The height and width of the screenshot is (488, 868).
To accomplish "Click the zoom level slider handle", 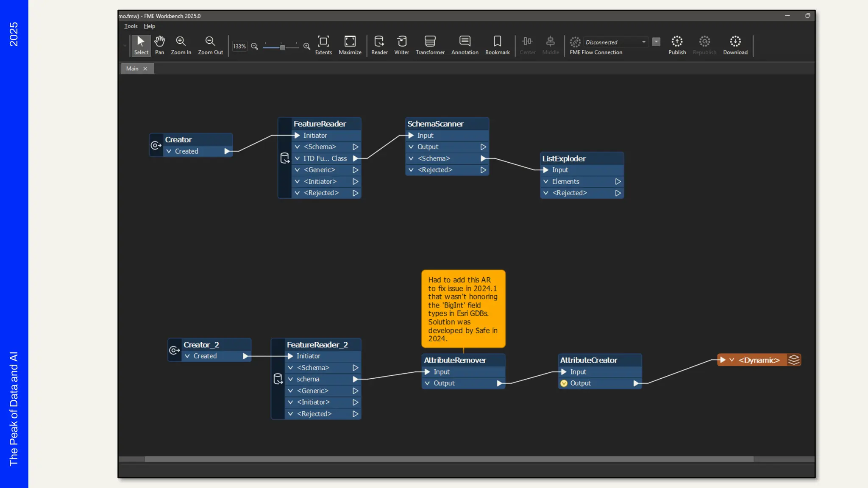I will click(282, 47).
